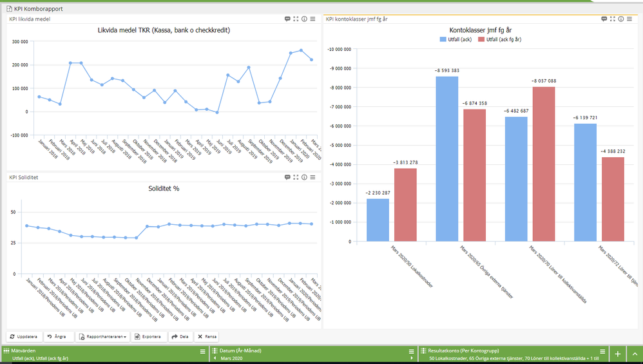Click the Likvida medel TKR chart title

(x=164, y=30)
